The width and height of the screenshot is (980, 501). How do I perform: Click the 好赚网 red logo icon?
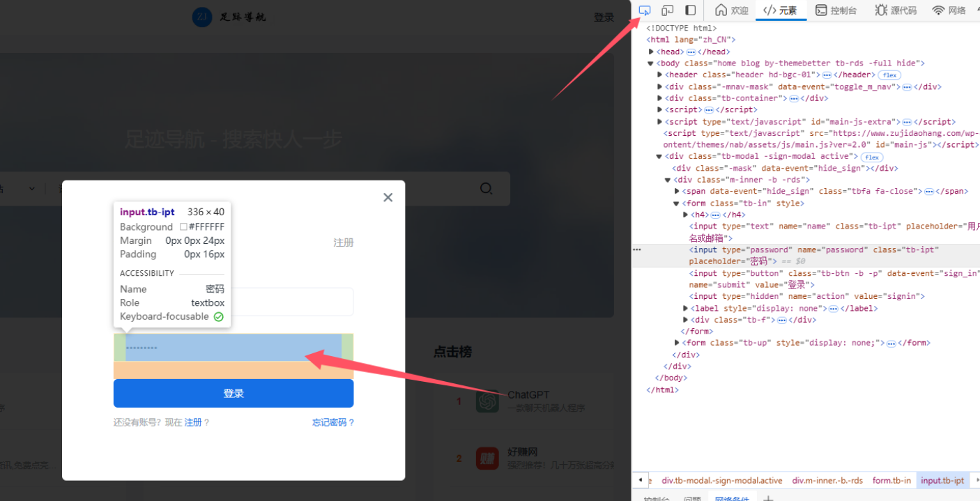pos(488,458)
